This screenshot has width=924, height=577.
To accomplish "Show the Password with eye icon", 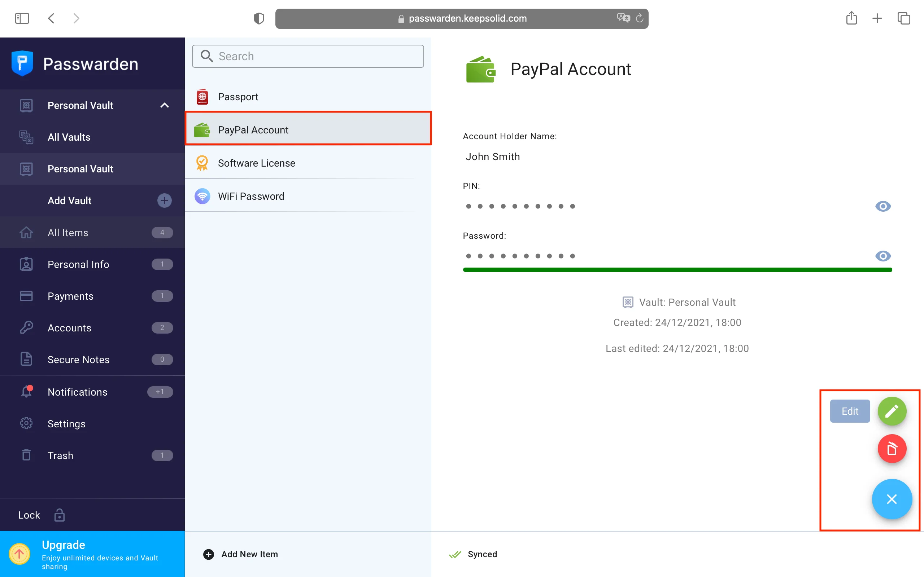I will [x=883, y=256].
